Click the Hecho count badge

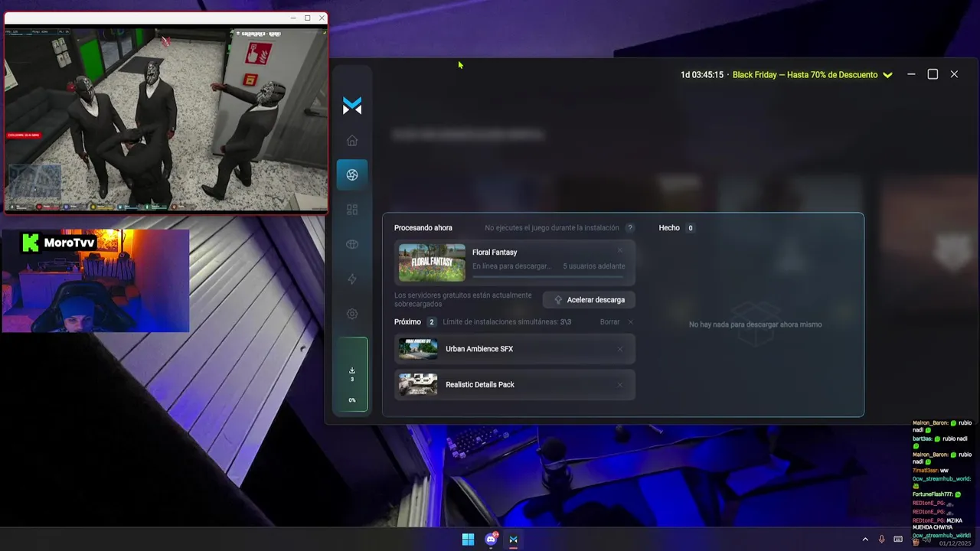click(x=690, y=228)
